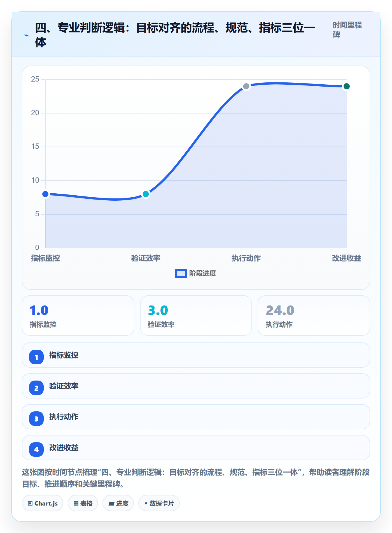Click step badge number 1
This screenshot has height=533, width=392.
(36, 357)
